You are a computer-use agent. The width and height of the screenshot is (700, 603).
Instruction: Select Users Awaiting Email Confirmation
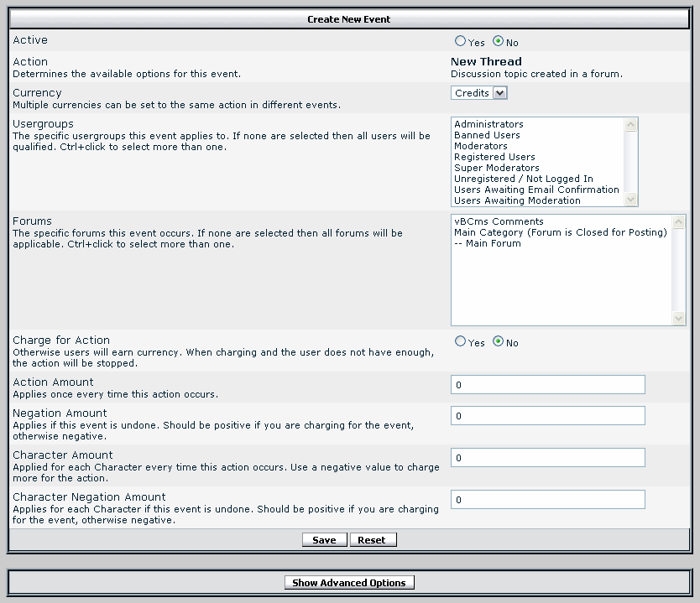pyautogui.click(x=537, y=190)
